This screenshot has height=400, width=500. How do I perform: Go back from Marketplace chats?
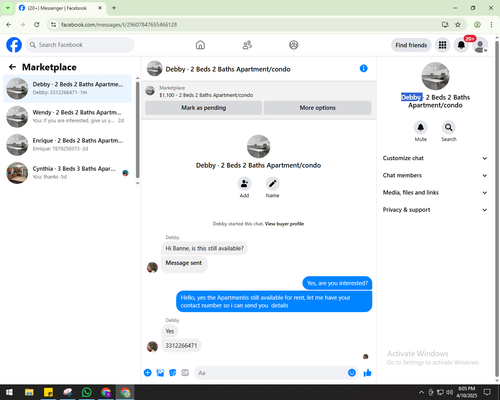[13, 67]
